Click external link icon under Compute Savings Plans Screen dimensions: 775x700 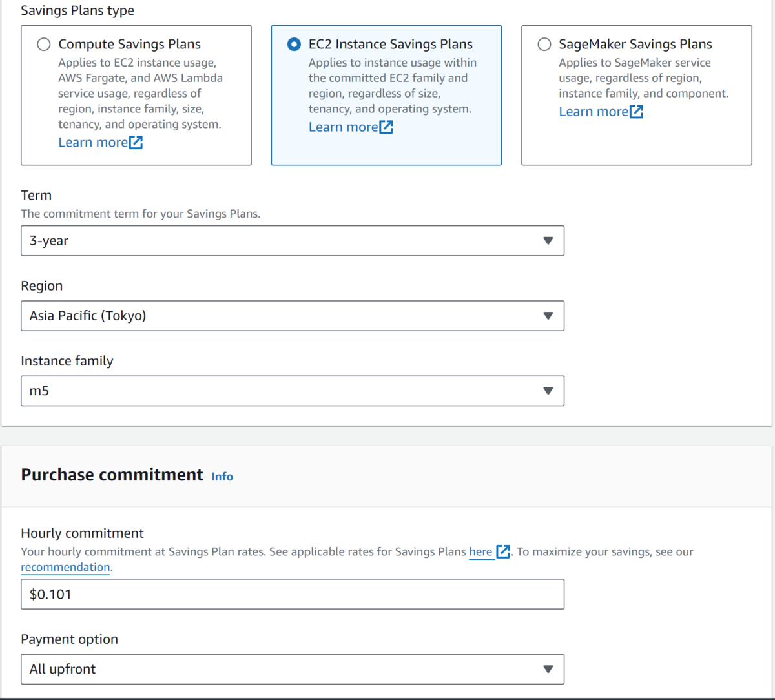136,143
